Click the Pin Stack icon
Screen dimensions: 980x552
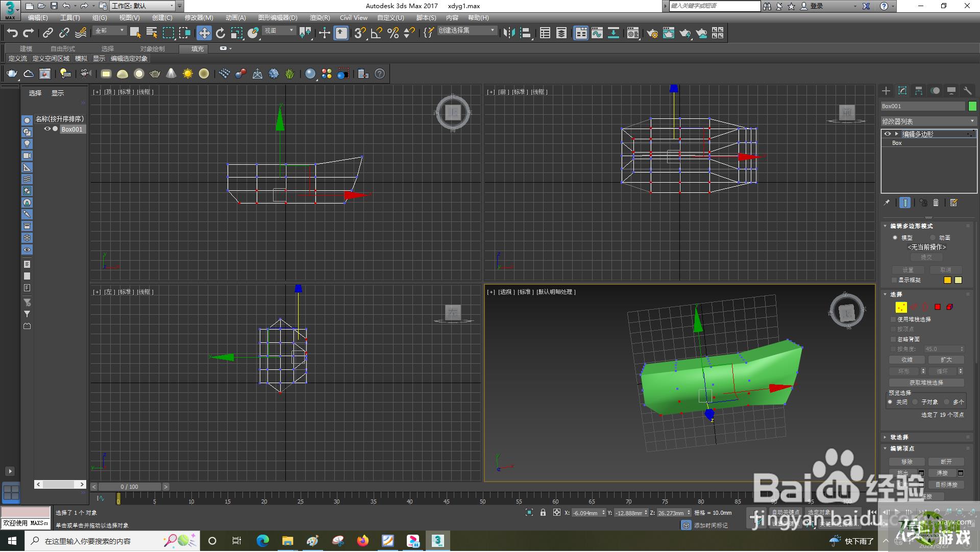(x=887, y=203)
